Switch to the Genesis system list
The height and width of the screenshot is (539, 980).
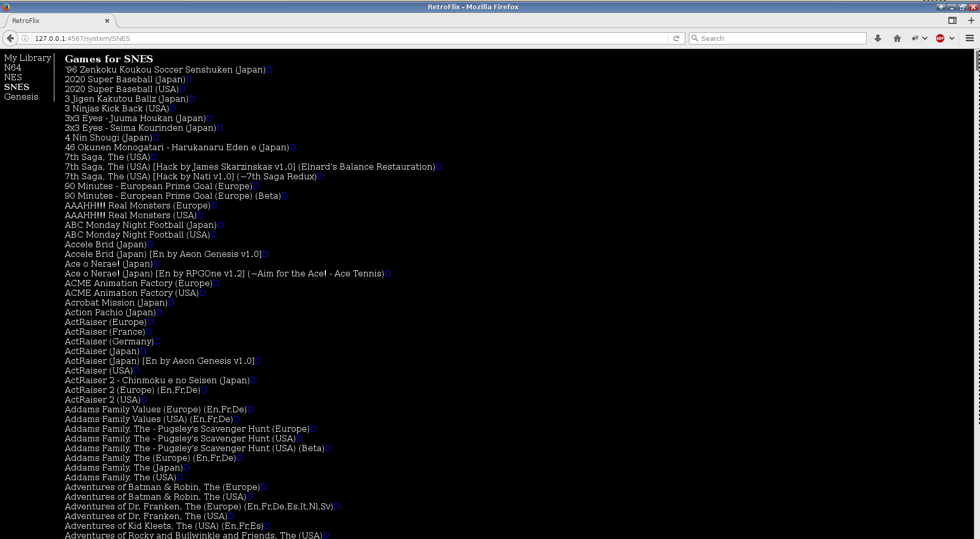[21, 97]
